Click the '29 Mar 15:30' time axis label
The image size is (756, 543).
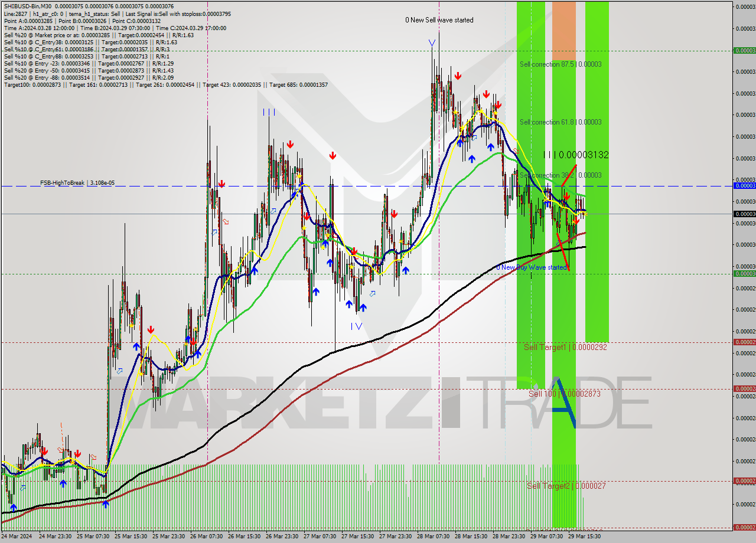click(585, 537)
